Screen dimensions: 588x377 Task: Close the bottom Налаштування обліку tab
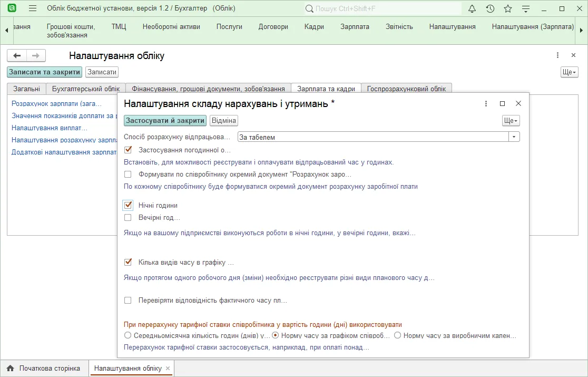tap(168, 369)
